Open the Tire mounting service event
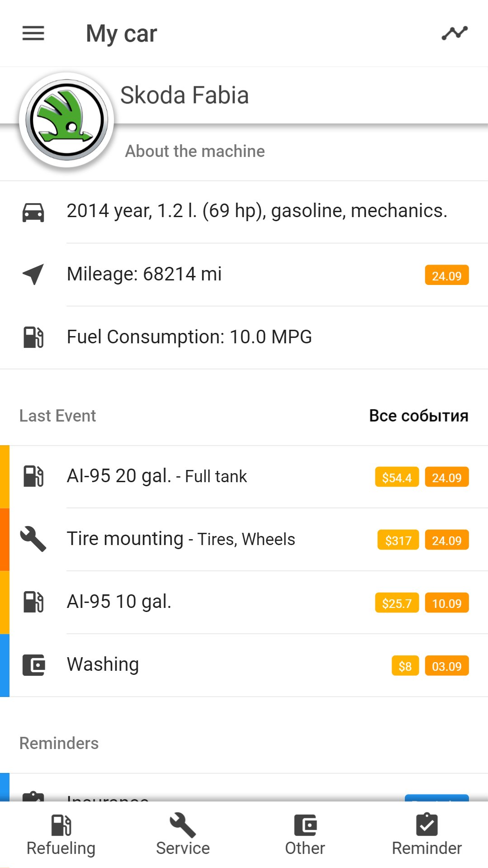Viewport: 488px width, 868px height. click(180, 539)
